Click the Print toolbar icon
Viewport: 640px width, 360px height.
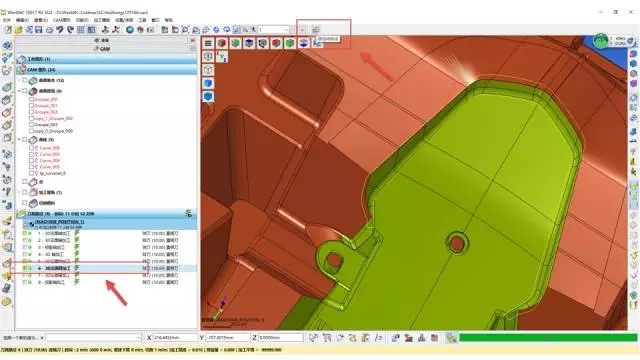point(49,30)
